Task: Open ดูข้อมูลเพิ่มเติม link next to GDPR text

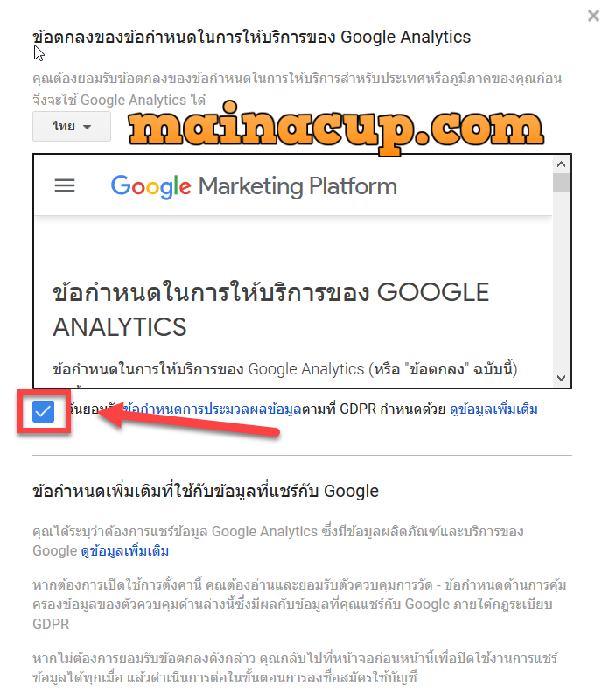Action: pyautogui.click(x=493, y=409)
